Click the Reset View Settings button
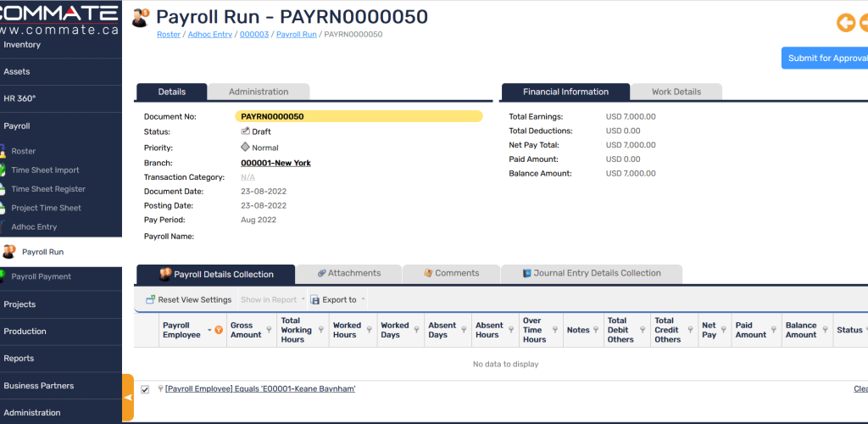Screen dimensions: 868x424 [189, 299]
